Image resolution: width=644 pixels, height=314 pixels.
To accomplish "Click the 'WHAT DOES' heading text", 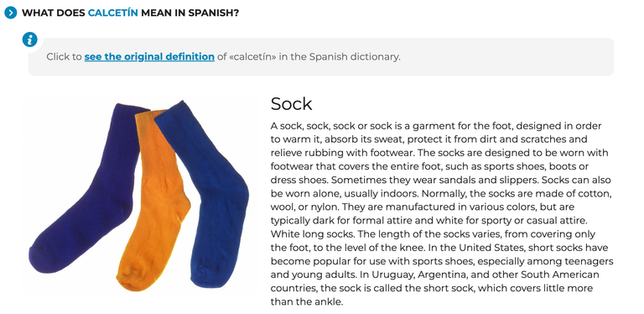I will click(54, 13).
